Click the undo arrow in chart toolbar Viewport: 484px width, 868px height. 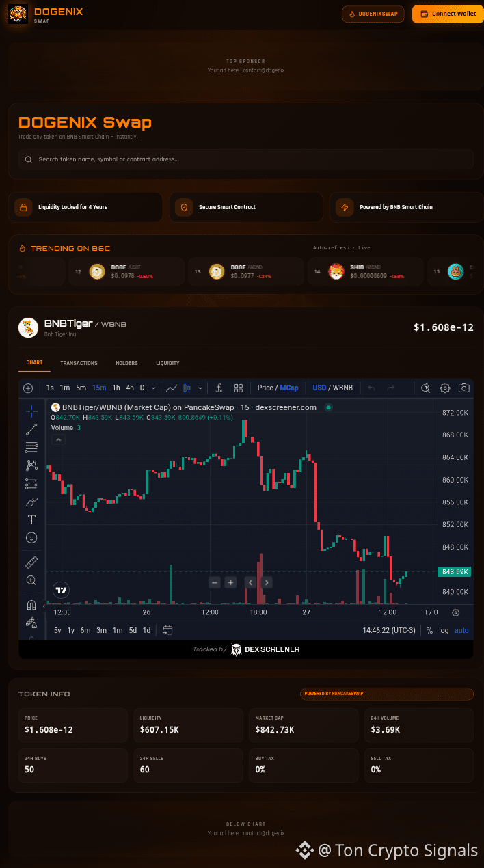pos(372,388)
